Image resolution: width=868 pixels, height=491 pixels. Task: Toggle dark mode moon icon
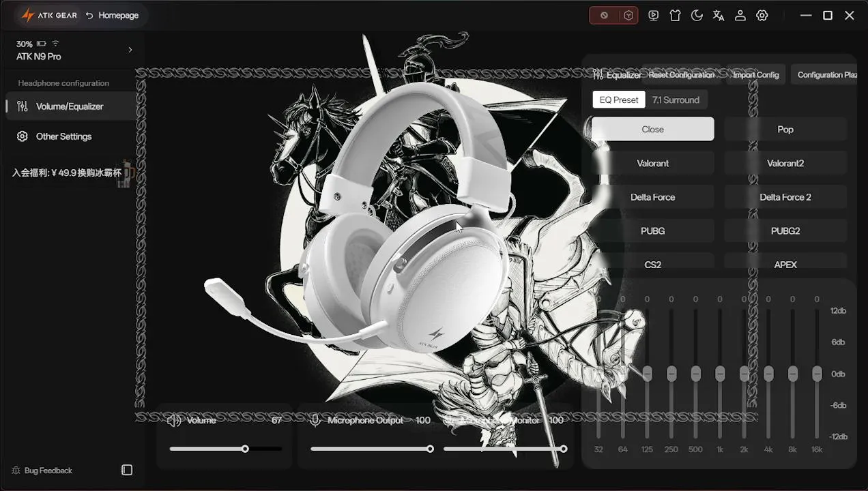coord(697,15)
